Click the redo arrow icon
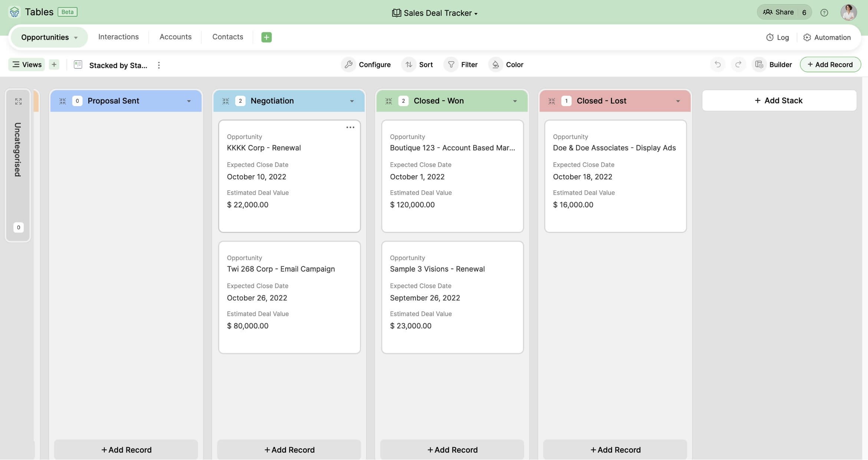868x460 pixels. tap(738, 65)
